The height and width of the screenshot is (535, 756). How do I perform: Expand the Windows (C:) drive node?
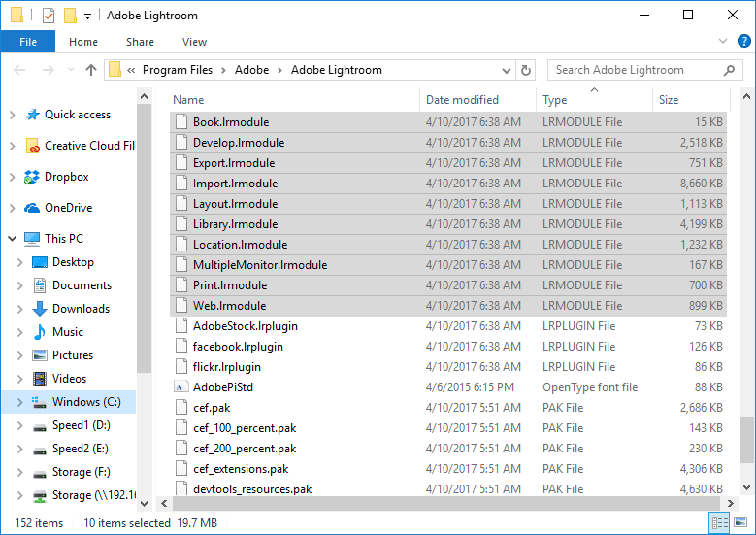[x=20, y=402]
